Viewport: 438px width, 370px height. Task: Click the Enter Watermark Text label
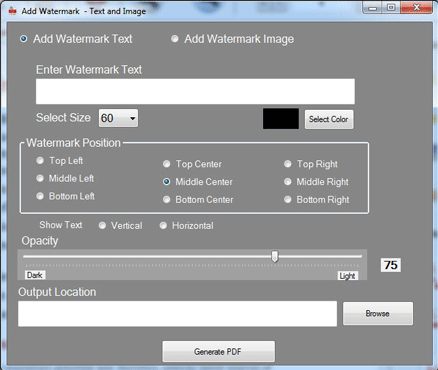[89, 70]
